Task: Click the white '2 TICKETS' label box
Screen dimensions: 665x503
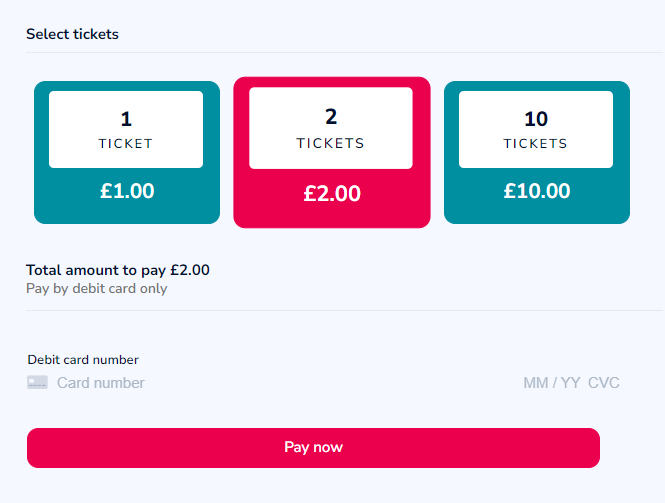Action: (331, 128)
